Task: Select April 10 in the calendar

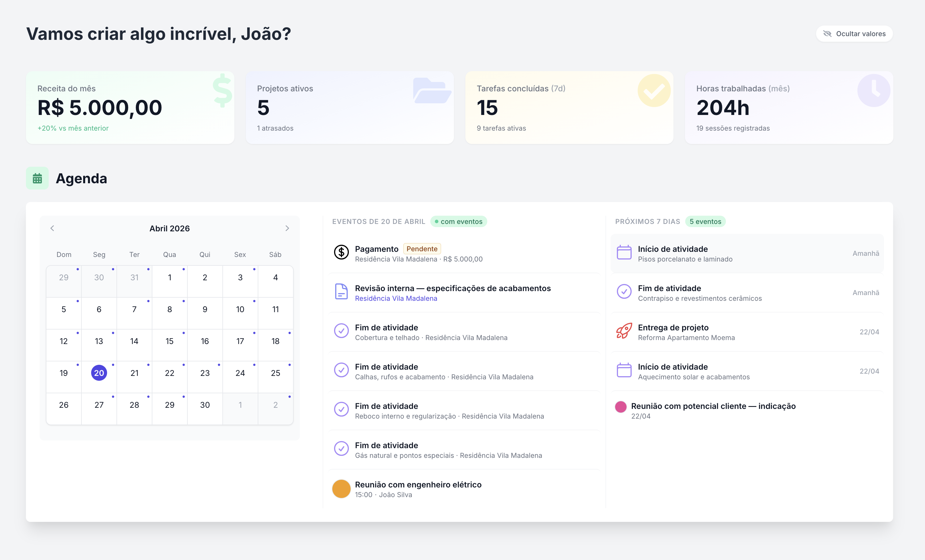Action: (240, 313)
